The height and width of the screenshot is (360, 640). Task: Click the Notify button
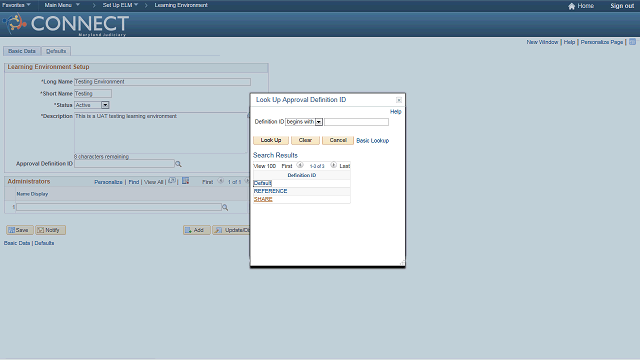point(50,230)
